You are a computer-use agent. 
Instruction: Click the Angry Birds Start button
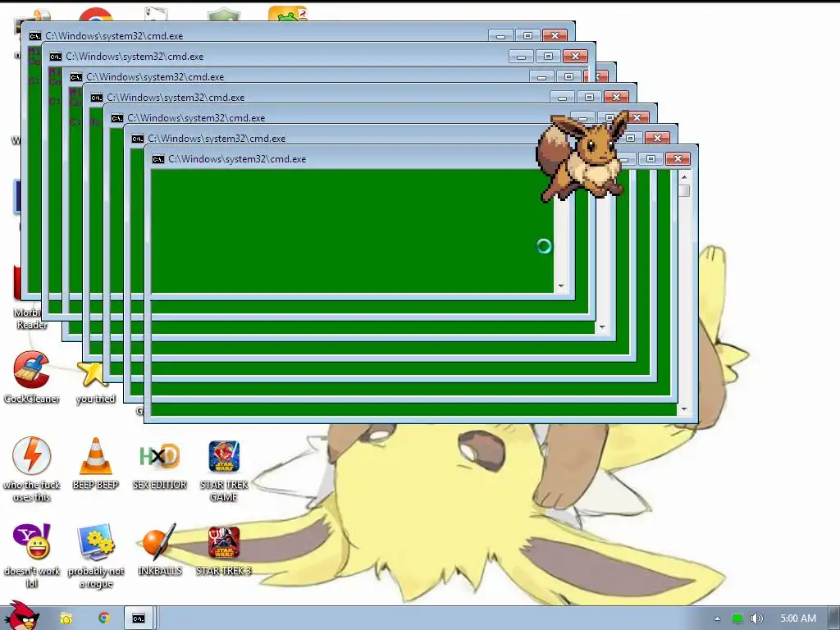click(21, 616)
